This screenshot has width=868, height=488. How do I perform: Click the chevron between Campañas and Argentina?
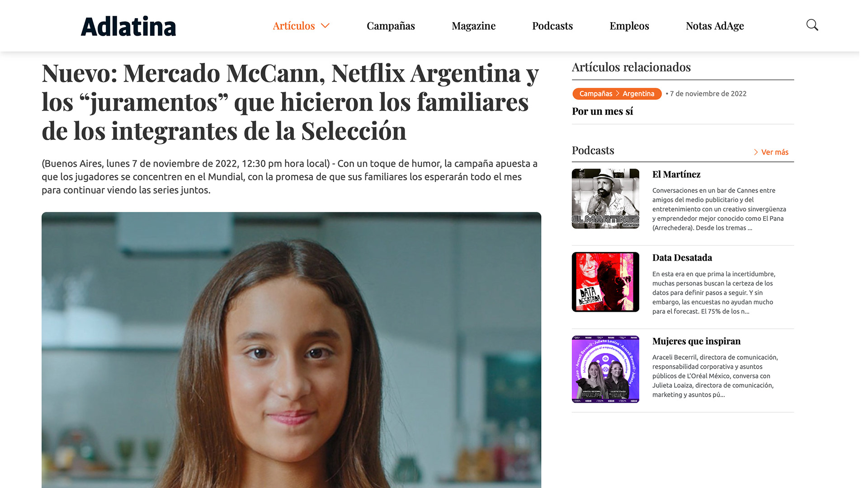click(x=618, y=94)
